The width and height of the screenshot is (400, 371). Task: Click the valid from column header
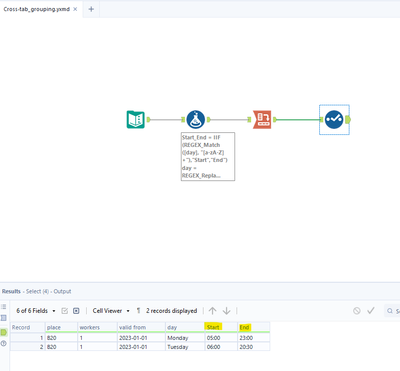141,327
